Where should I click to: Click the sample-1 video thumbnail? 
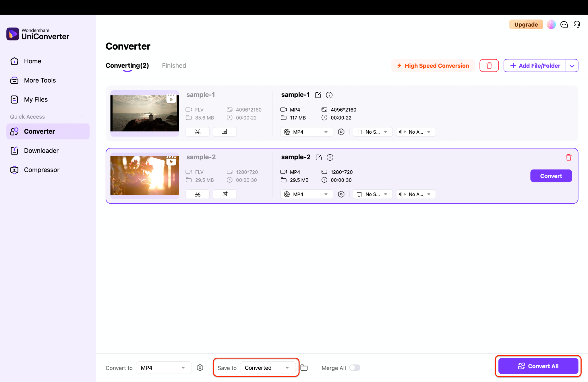(x=145, y=113)
